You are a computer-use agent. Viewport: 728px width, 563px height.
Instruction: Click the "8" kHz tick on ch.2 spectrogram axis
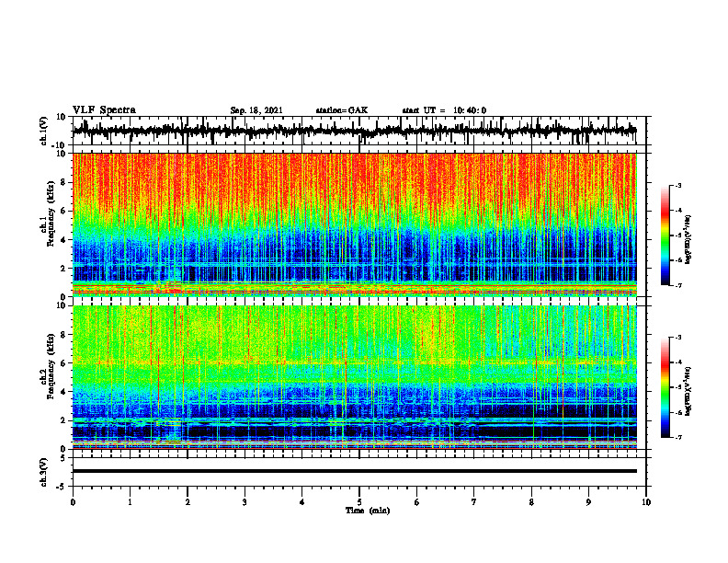tap(63, 335)
